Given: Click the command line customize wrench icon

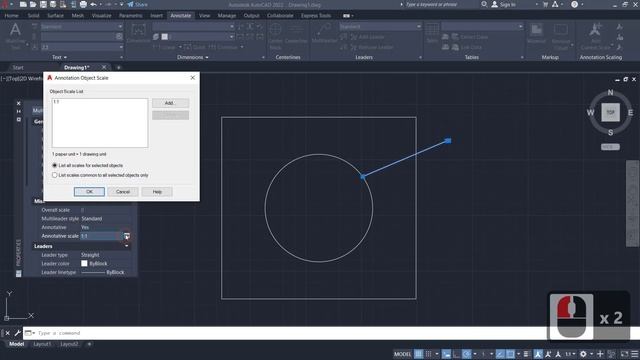Looking at the screenshot, I should [17, 333].
